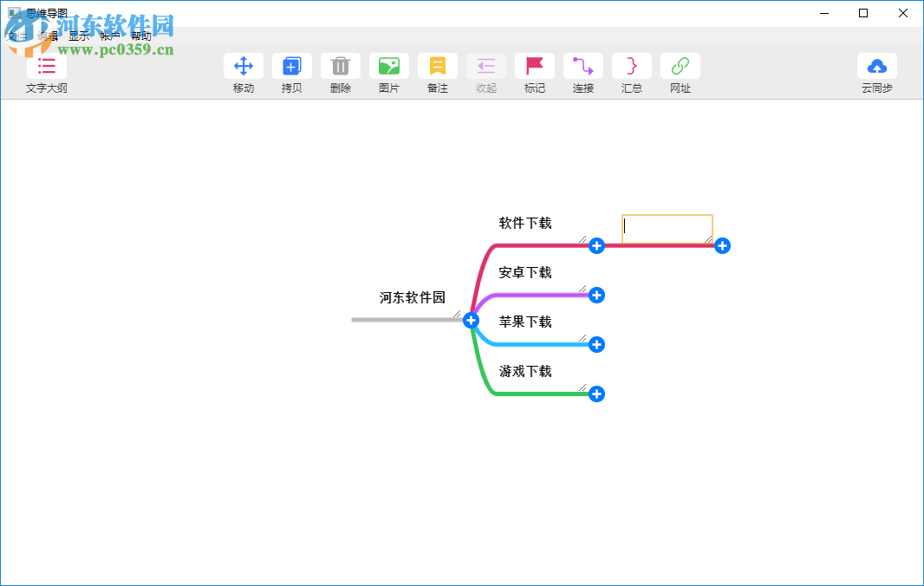Screen dimensions: 924x586
Task: Click the plus button on 软件下载 branch
Action: point(596,246)
